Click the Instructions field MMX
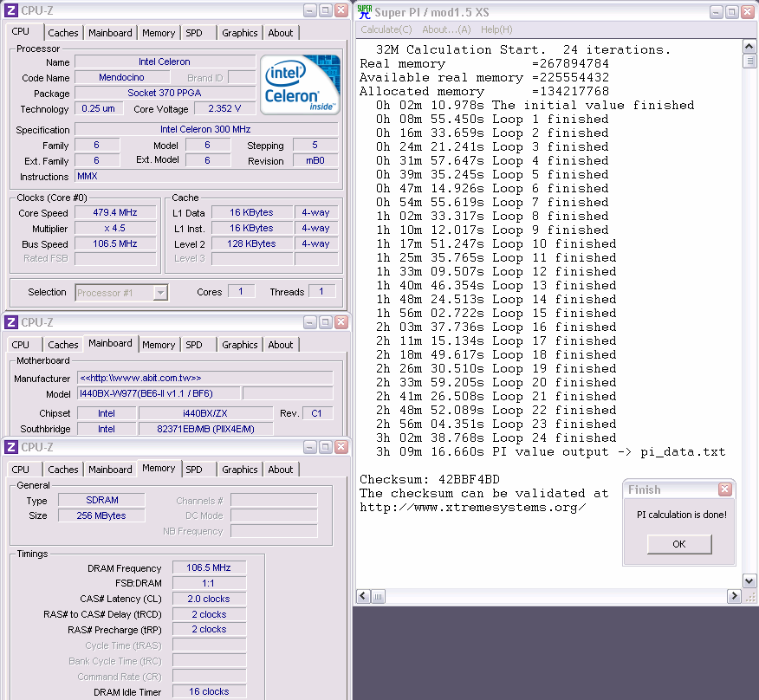Screen dimensions: 759x700 click(x=206, y=176)
